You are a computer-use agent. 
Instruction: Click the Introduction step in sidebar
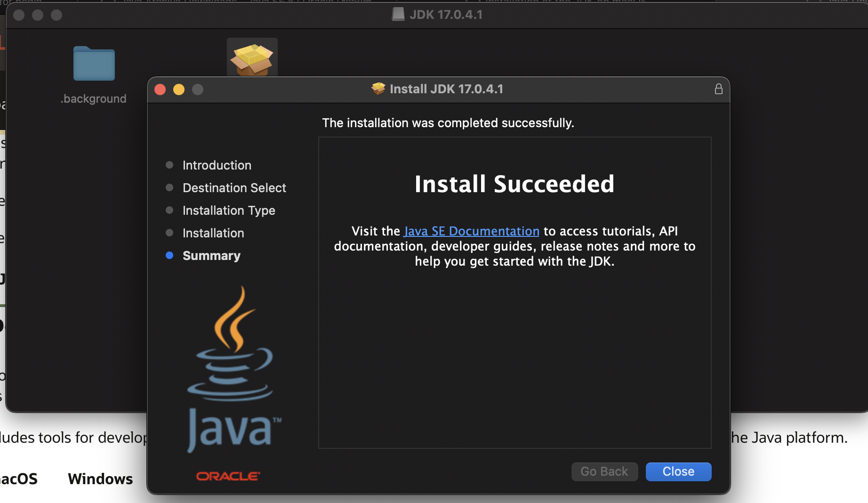pos(217,165)
